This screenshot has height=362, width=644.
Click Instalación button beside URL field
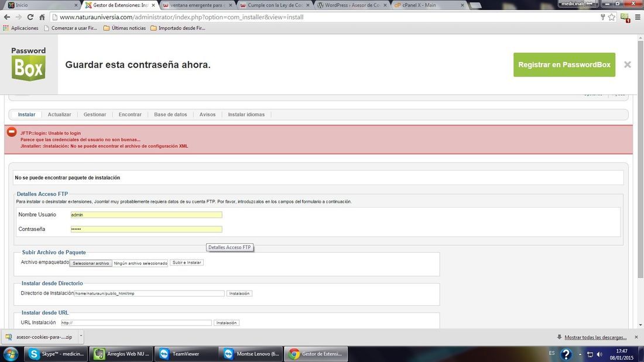(x=227, y=323)
